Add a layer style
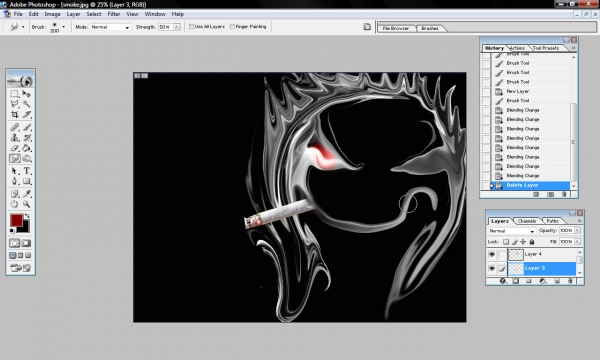The image size is (600, 360). pyautogui.click(x=502, y=281)
